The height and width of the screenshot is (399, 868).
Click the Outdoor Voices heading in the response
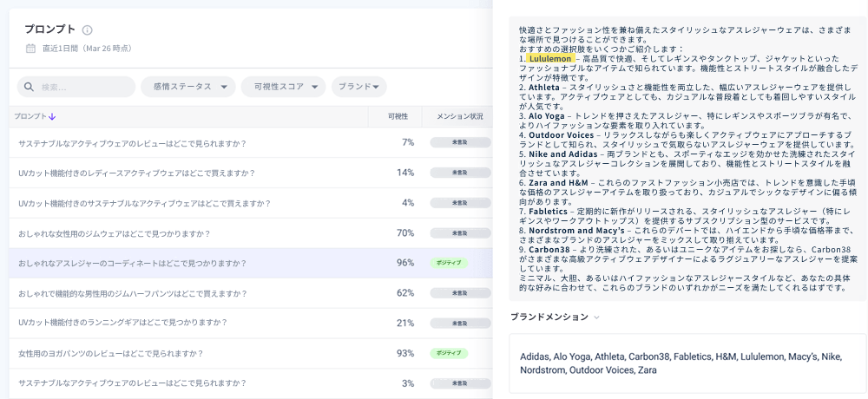[561, 135]
